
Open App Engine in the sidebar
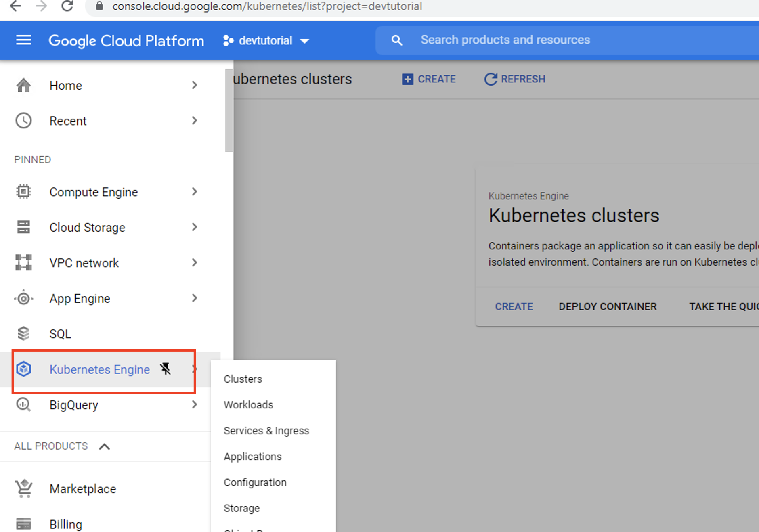pyautogui.click(x=80, y=298)
